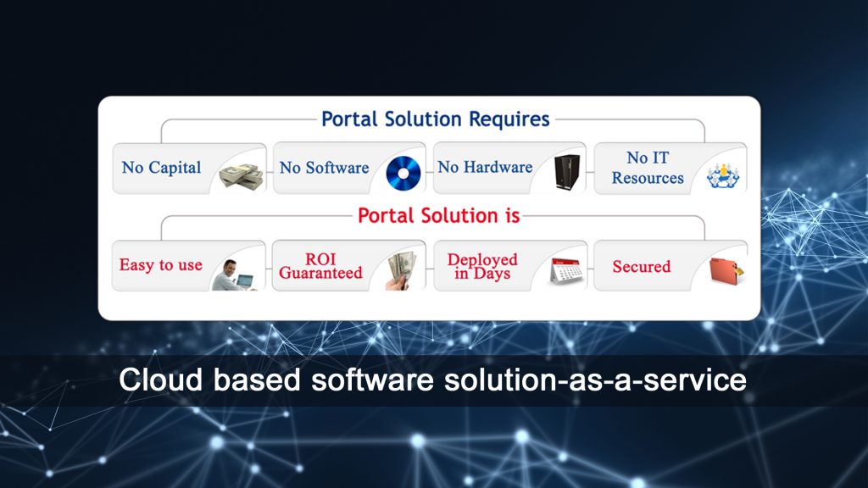Choose the "Secured" text
This screenshot has width=868, height=488.
point(641,266)
